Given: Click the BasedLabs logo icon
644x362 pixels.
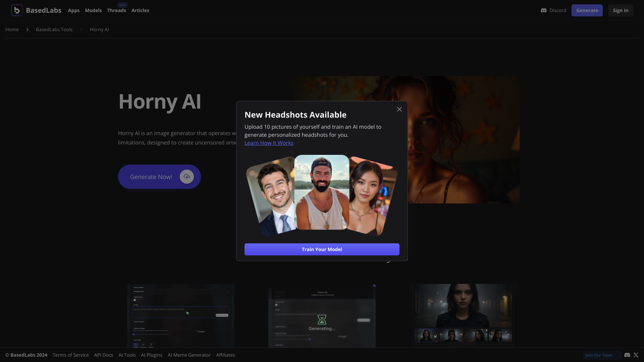Looking at the screenshot, I should [17, 10].
